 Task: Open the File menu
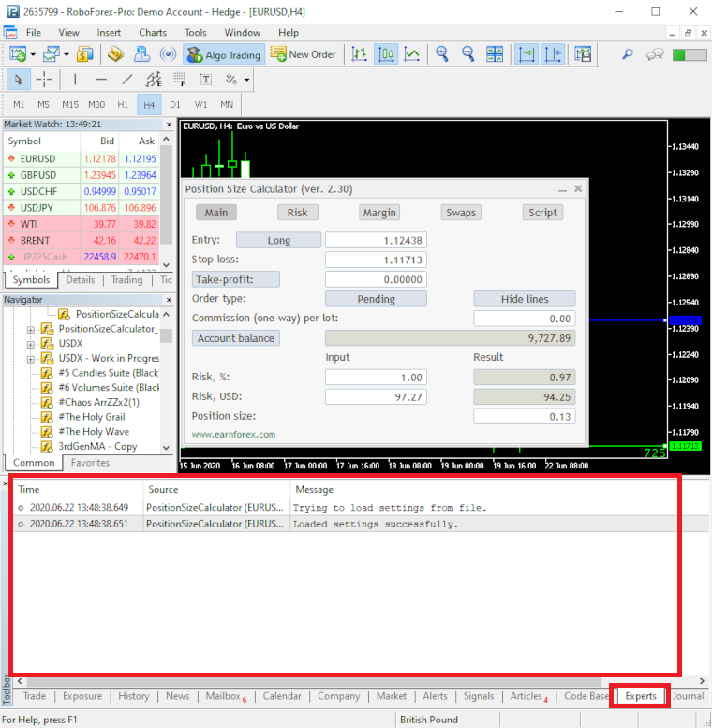point(34,33)
